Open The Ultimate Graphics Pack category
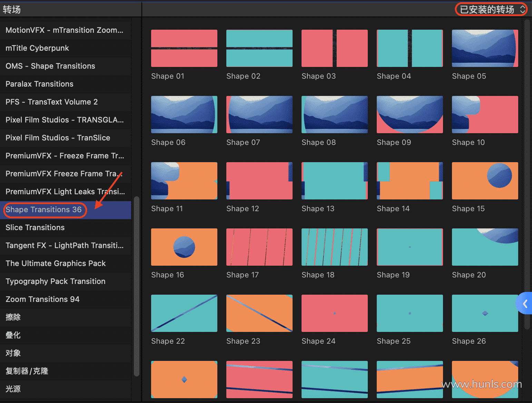Screen dimensions: 532x403 [x=56, y=264]
